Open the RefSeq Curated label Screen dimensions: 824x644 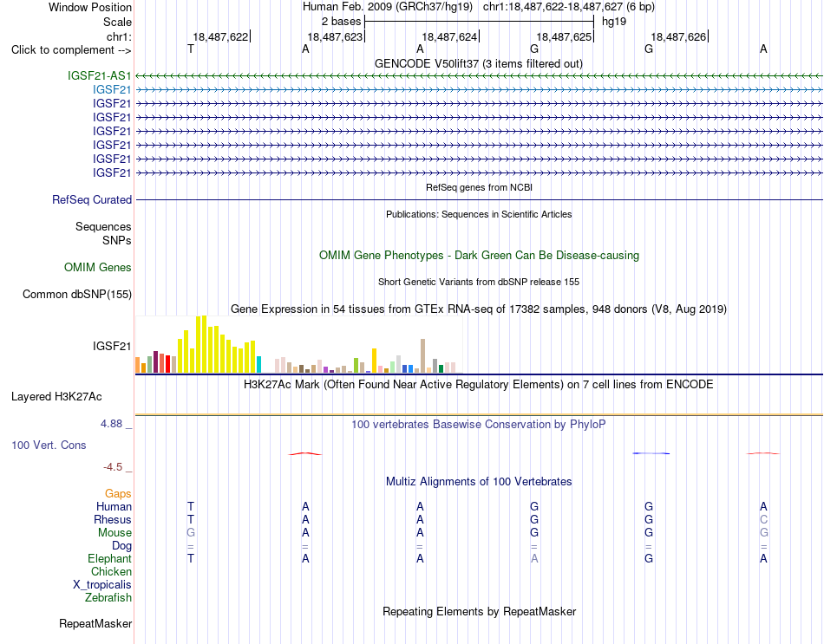click(x=92, y=199)
